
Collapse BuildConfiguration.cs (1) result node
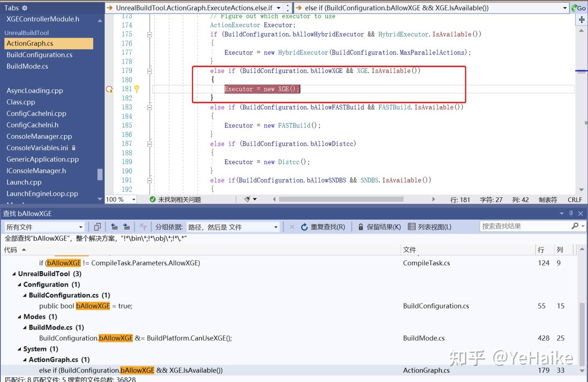tap(25, 295)
